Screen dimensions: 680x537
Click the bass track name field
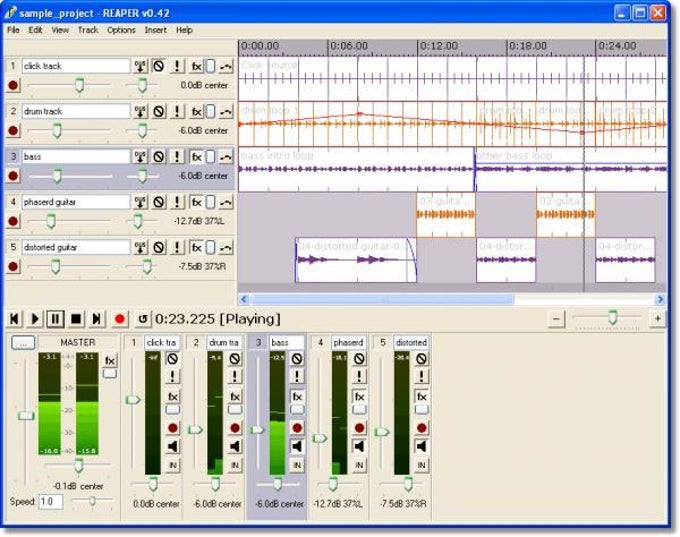76,157
